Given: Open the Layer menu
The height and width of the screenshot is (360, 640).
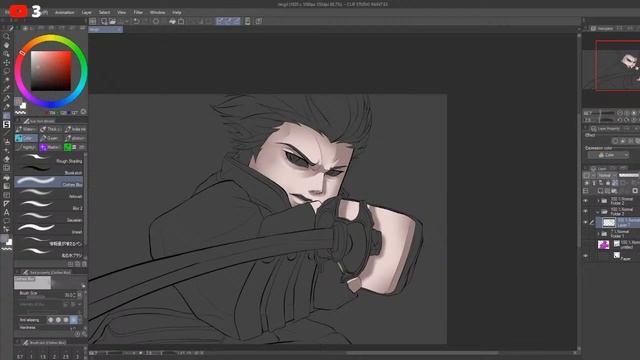Looking at the screenshot, I should coord(87,12).
